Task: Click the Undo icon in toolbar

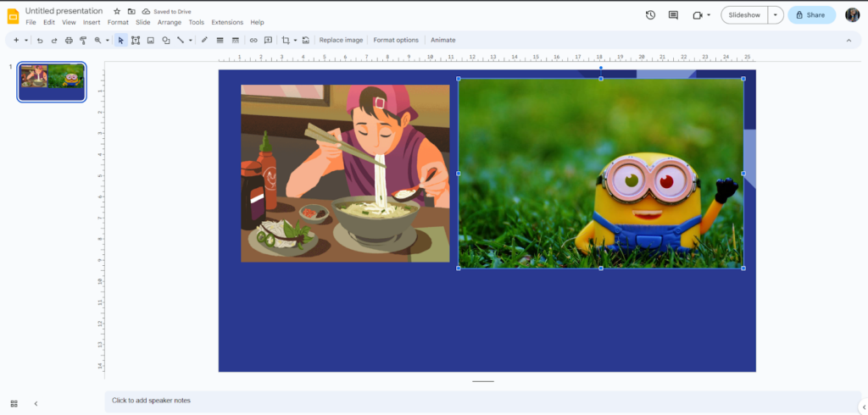Action: point(40,40)
